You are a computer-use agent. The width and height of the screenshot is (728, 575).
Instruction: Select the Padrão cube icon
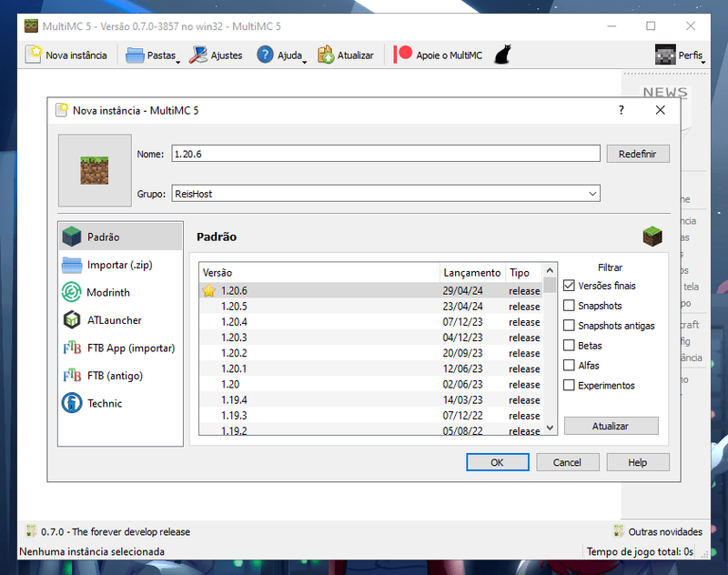pos(72,237)
